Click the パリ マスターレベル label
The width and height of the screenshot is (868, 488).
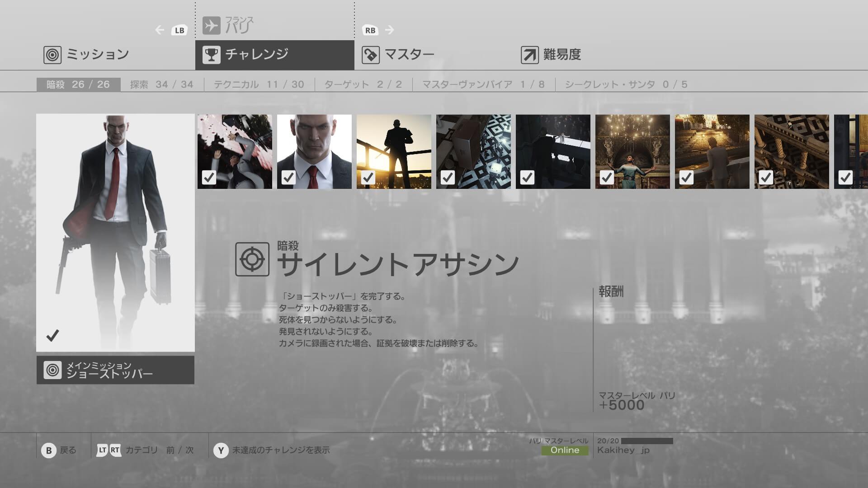559,441
